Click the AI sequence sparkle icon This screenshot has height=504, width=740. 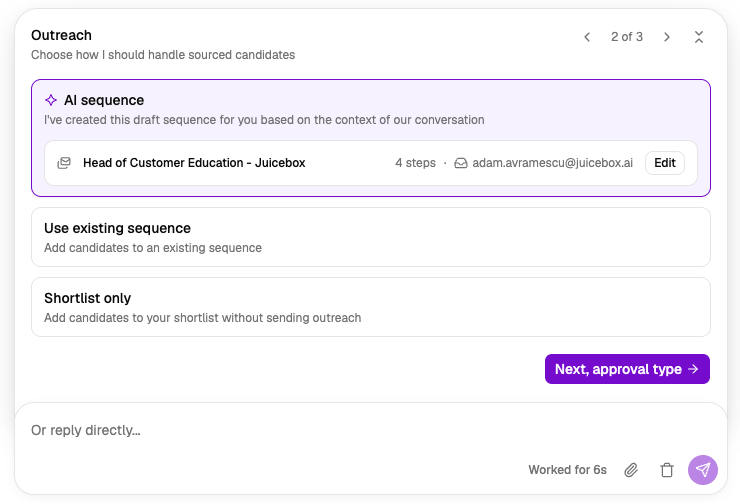(x=51, y=100)
